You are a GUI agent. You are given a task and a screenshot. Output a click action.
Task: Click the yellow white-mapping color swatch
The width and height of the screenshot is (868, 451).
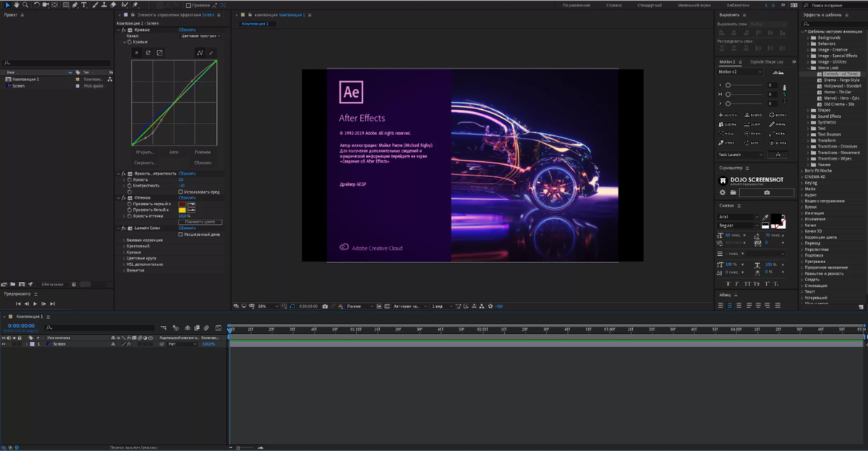tap(182, 210)
